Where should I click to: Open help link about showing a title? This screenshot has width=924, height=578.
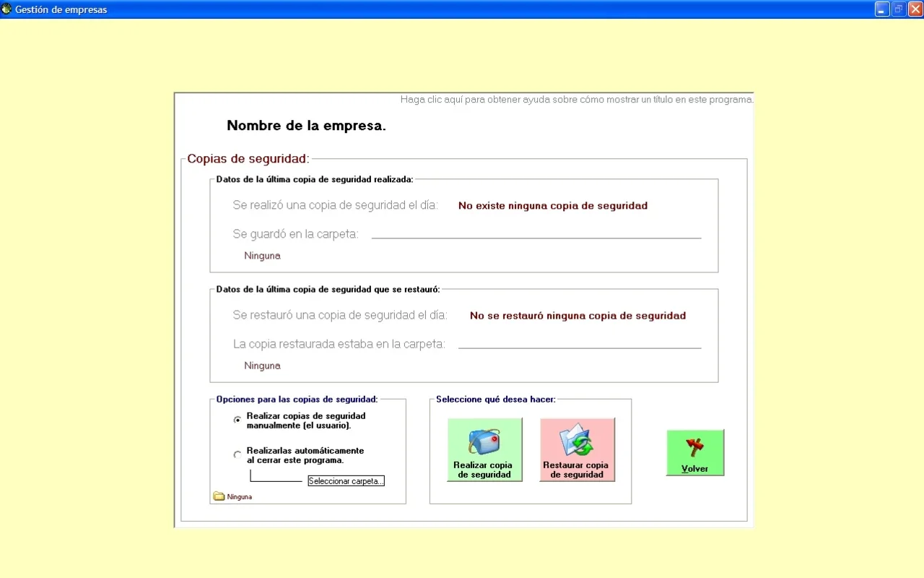(x=577, y=100)
